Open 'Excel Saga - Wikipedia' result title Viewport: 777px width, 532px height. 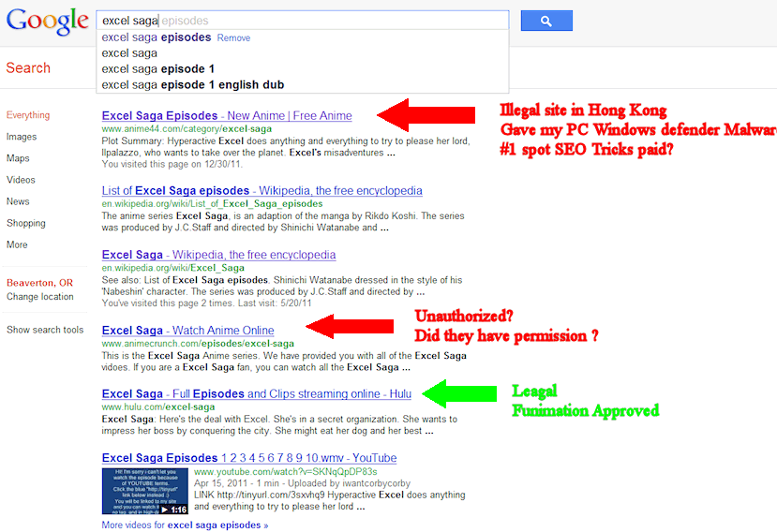pos(218,255)
